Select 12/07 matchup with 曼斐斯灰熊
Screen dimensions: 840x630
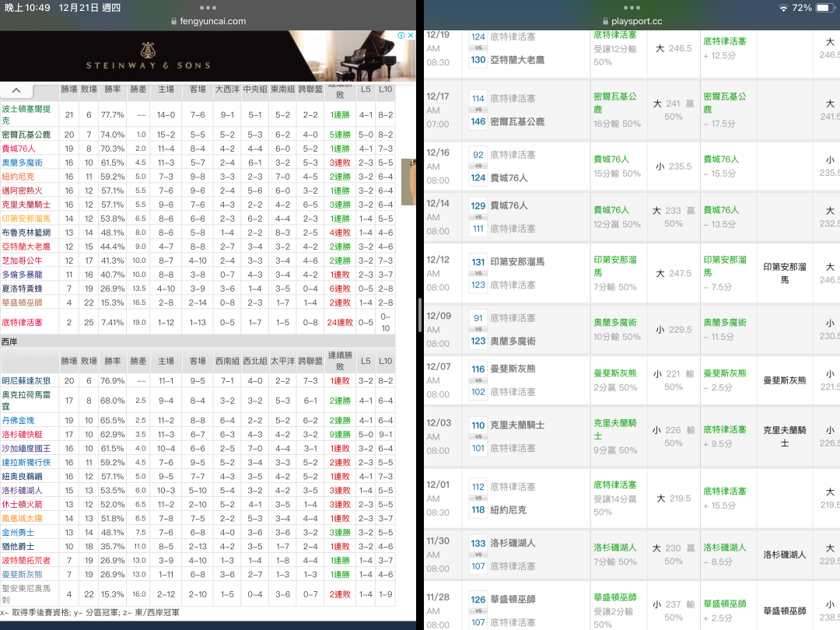527,380
